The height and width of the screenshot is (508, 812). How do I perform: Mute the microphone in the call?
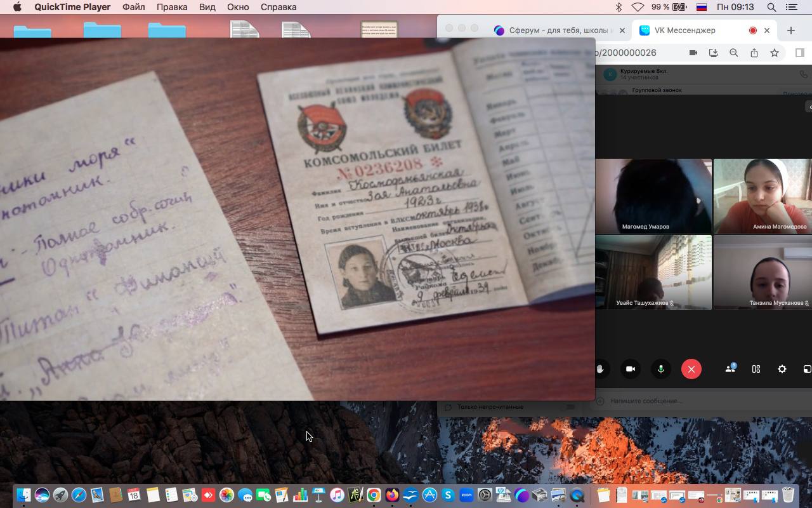coord(660,369)
